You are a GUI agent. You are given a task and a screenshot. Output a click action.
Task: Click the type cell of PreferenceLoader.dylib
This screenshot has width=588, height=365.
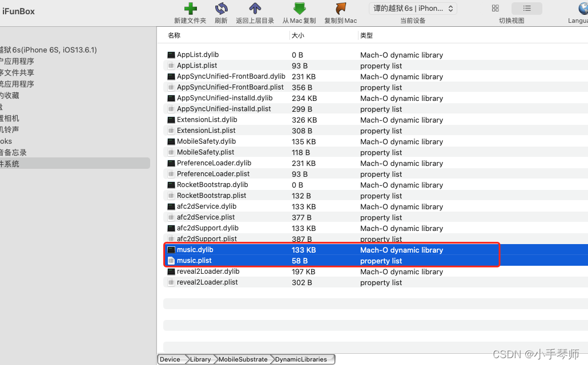point(402,164)
